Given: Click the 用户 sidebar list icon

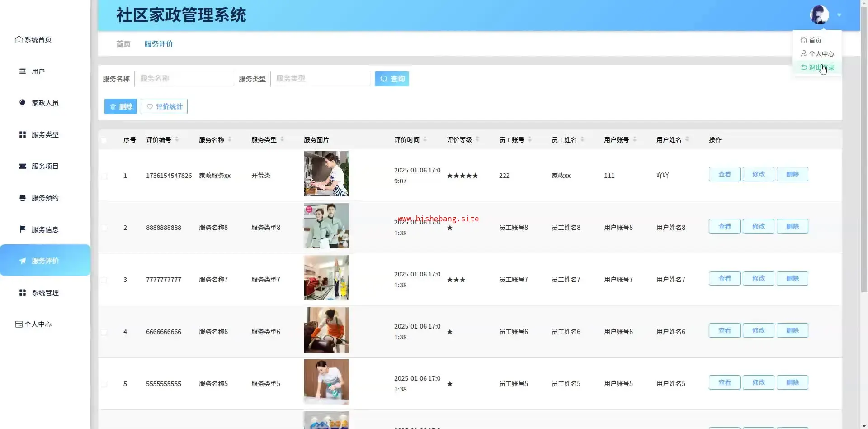Looking at the screenshot, I should coord(22,71).
